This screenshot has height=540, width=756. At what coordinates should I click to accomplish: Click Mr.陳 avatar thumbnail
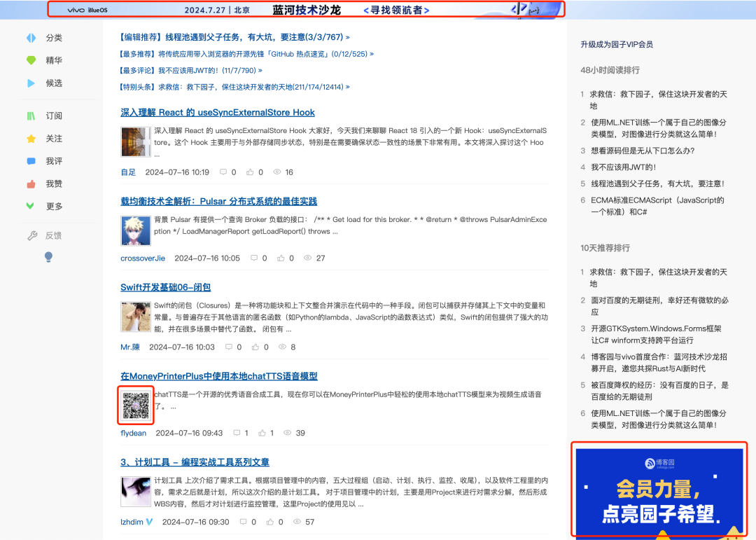point(136,317)
